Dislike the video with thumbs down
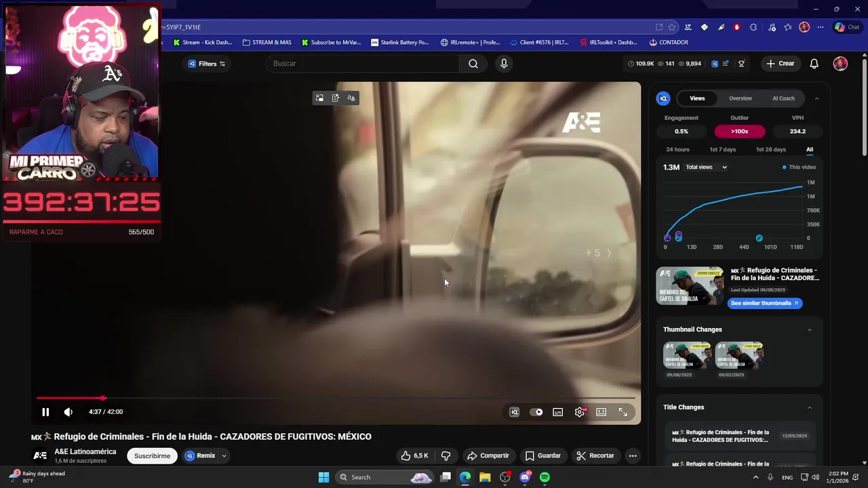The image size is (868, 488). tap(446, 456)
